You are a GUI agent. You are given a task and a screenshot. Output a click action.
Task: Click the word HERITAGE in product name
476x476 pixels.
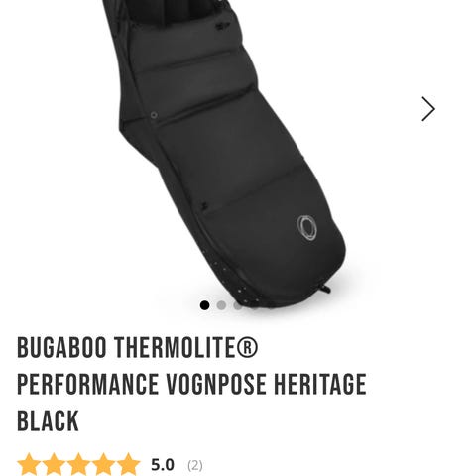(x=320, y=384)
